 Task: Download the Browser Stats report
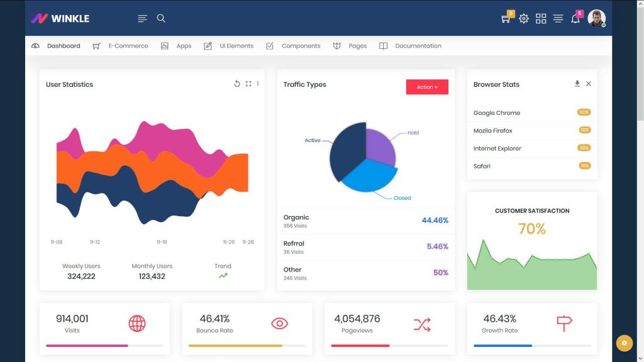pos(577,84)
